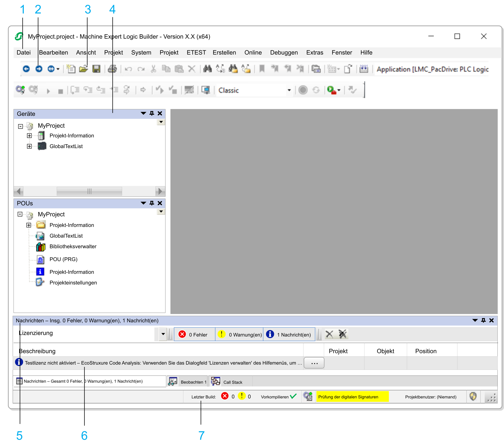Open the Bearbeiten menu
504x446 pixels.
click(54, 53)
